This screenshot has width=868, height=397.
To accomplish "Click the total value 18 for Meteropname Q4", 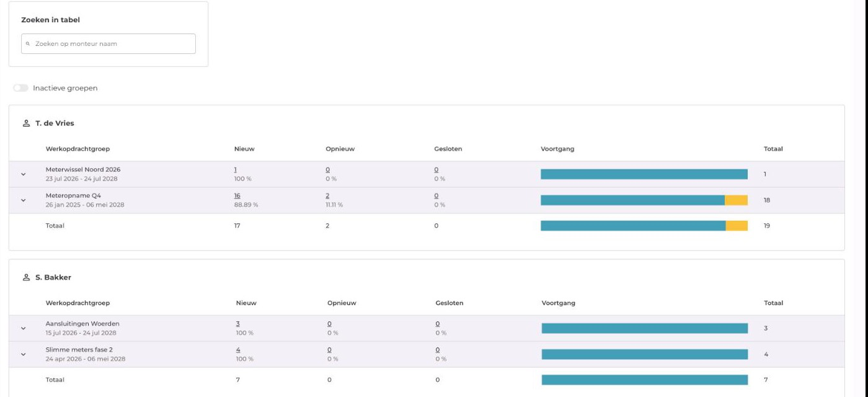I will click(767, 200).
